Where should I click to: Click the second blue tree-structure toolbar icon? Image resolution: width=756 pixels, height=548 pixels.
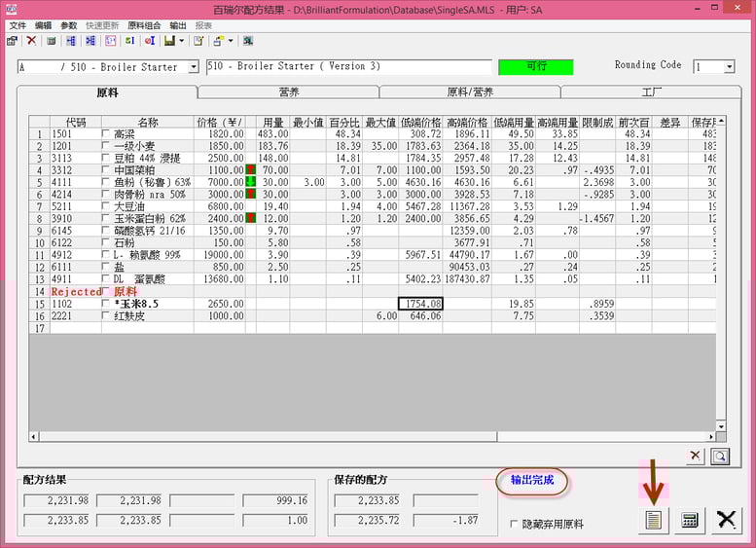[90, 41]
